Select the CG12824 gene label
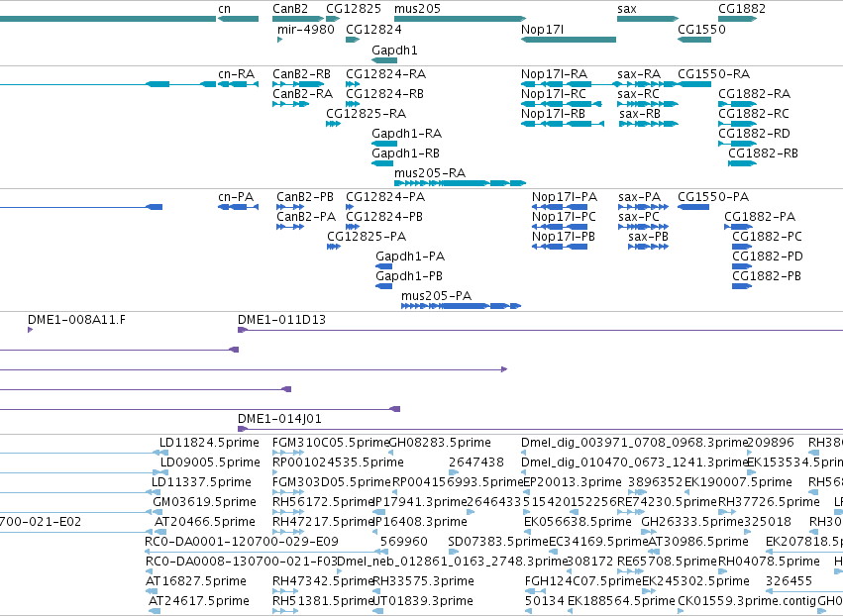 point(373,30)
